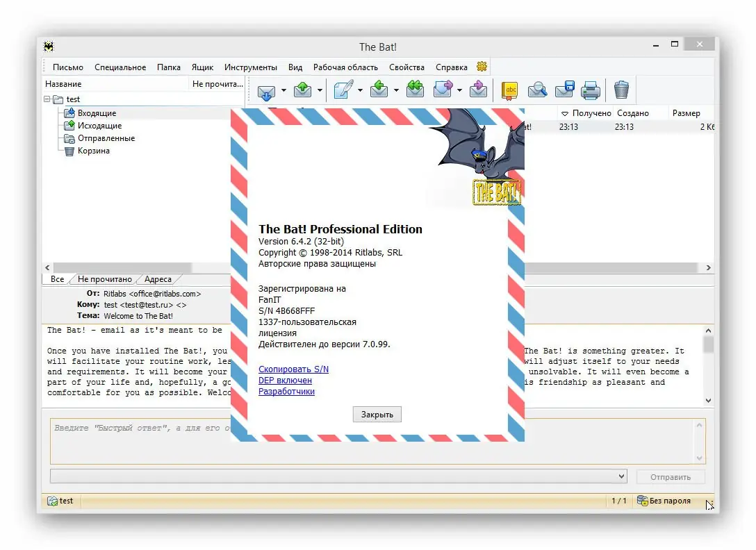Click the Разработчики link
The image size is (756, 550).
click(286, 392)
